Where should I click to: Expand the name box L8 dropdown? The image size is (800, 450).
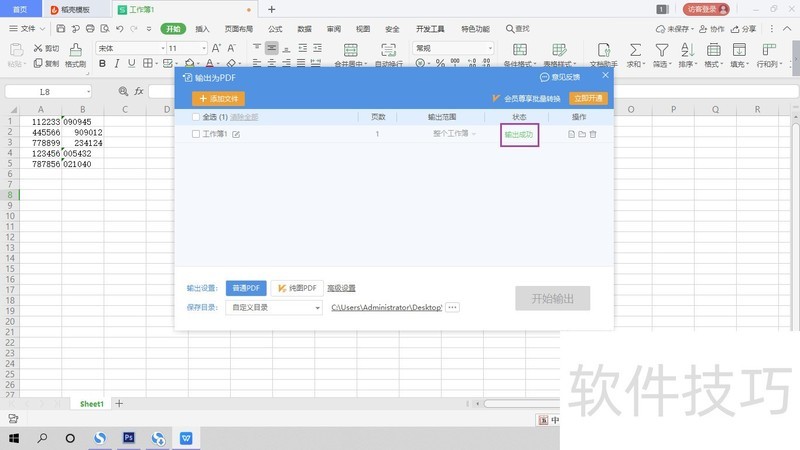click(x=88, y=91)
